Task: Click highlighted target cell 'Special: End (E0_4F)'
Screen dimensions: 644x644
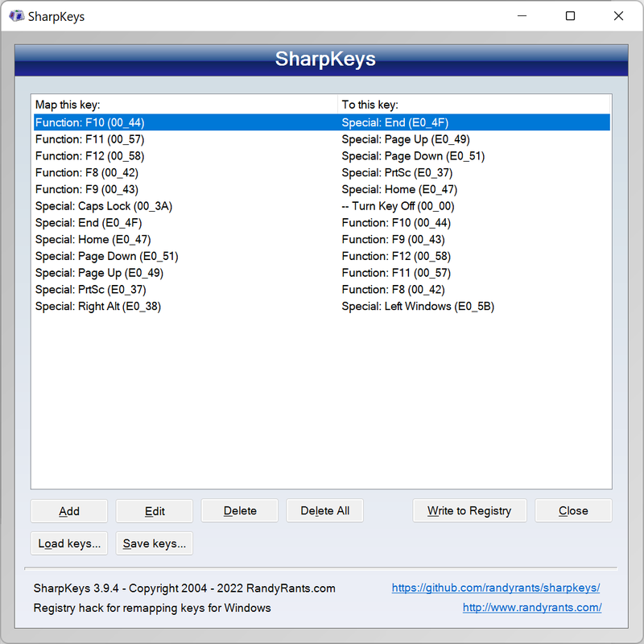Action: pos(395,122)
